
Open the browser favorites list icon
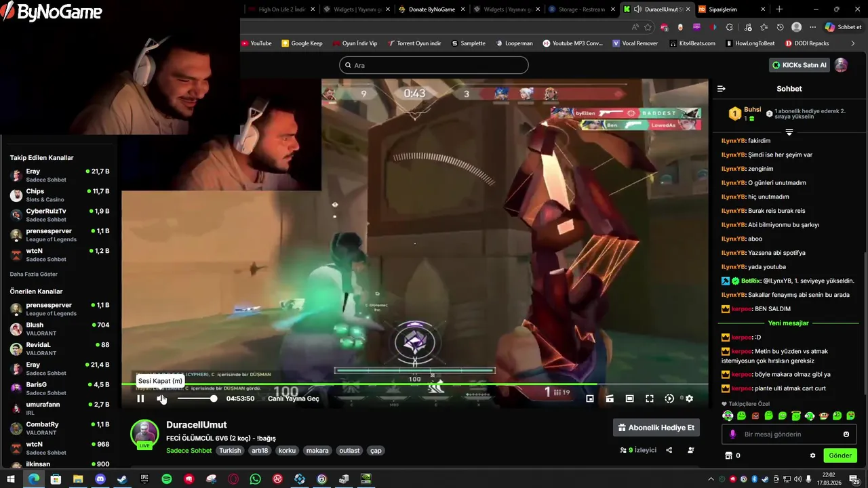[764, 27]
